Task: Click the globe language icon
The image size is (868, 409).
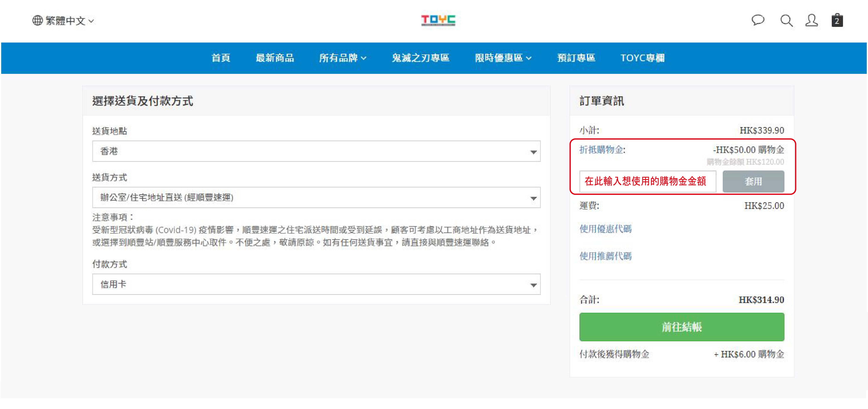Action: pos(37,21)
